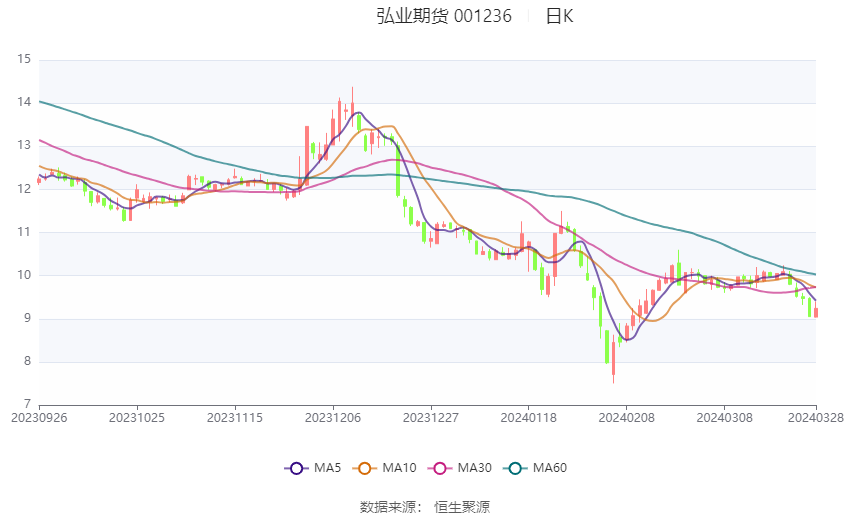Click the pink MA30 legend circle marker

click(x=437, y=468)
